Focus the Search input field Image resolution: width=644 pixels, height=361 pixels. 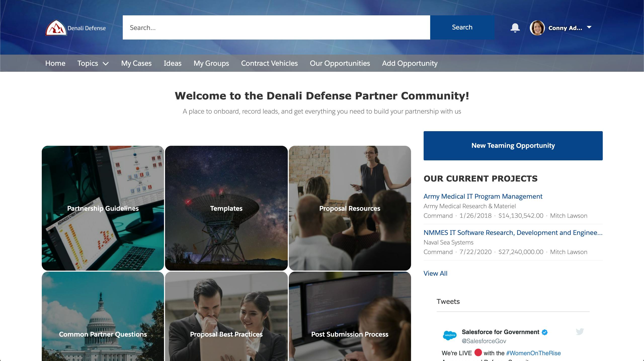(x=276, y=27)
